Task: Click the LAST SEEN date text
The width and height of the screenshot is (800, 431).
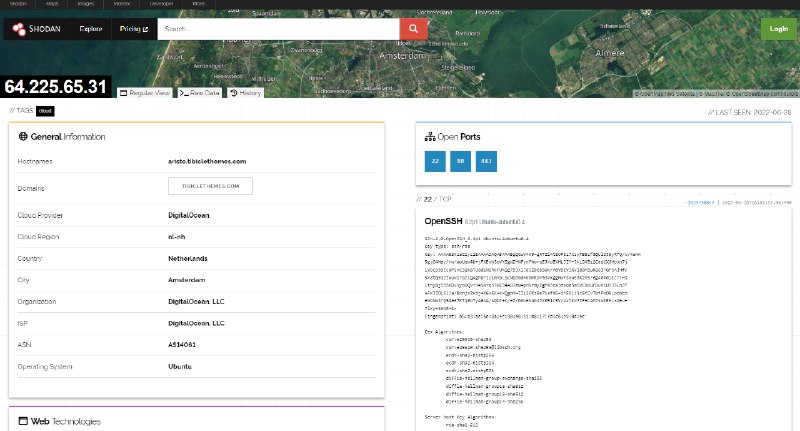Action: coord(749,112)
